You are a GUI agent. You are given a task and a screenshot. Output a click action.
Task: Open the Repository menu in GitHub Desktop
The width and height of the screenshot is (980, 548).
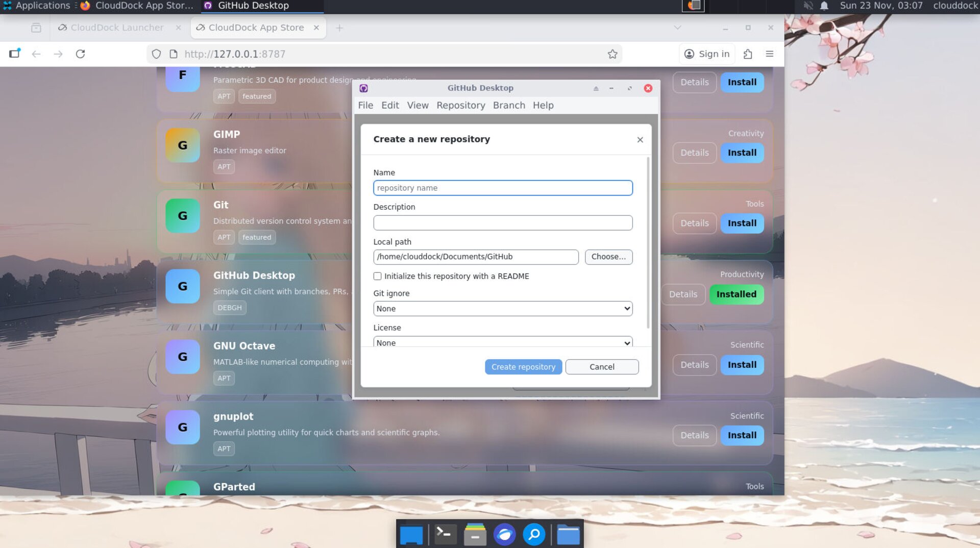460,105
